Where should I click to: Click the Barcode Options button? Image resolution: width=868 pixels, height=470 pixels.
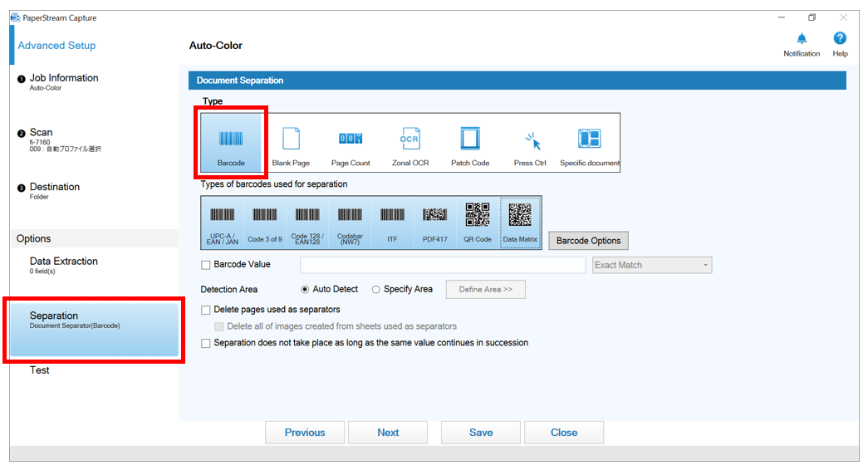[x=588, y=241]
